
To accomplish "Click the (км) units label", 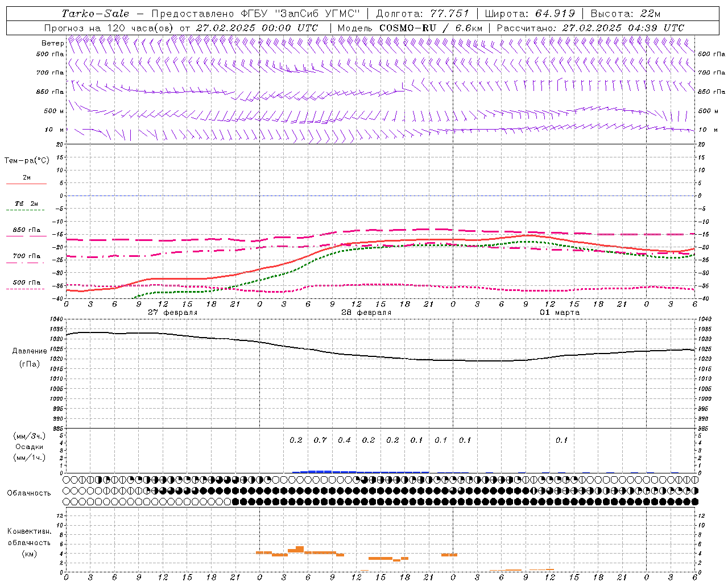I will tap(29, 553).
